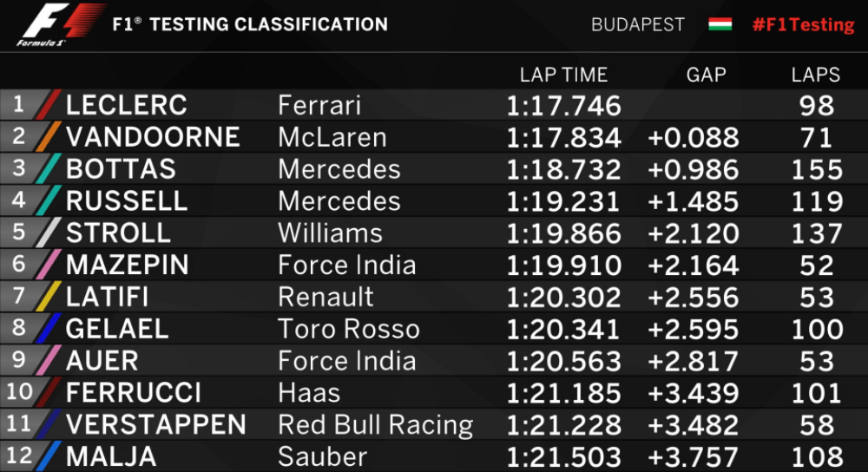Click McLaren orange team color stripe
Screen dimensions: 868x472
click(x=48, y=137)
